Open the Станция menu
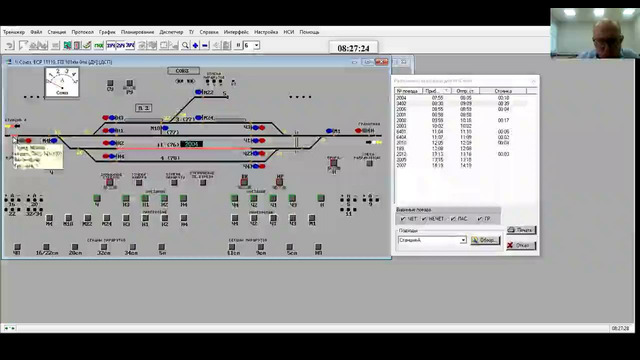 (57, 32)
